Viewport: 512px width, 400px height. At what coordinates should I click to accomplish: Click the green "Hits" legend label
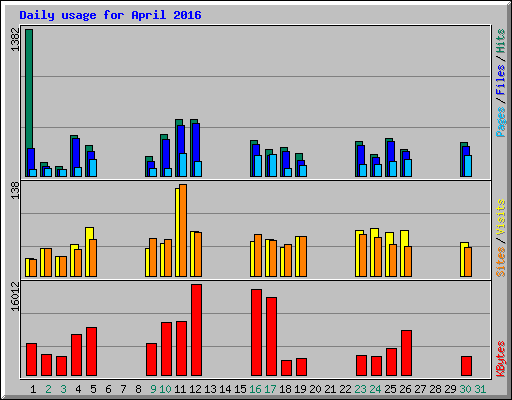pos(500,41)
